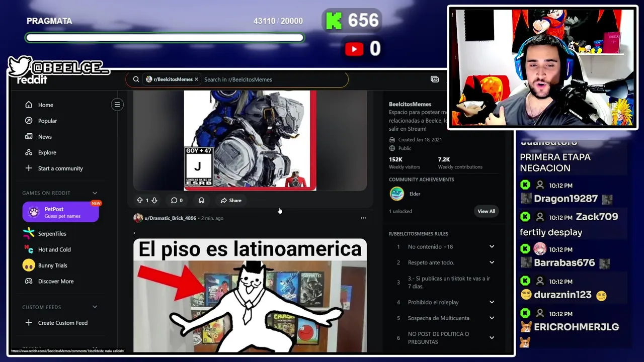Viewport: 644px width, 362px height.
Task: Click the Twitter bird logo overlay
Action: 20,66
